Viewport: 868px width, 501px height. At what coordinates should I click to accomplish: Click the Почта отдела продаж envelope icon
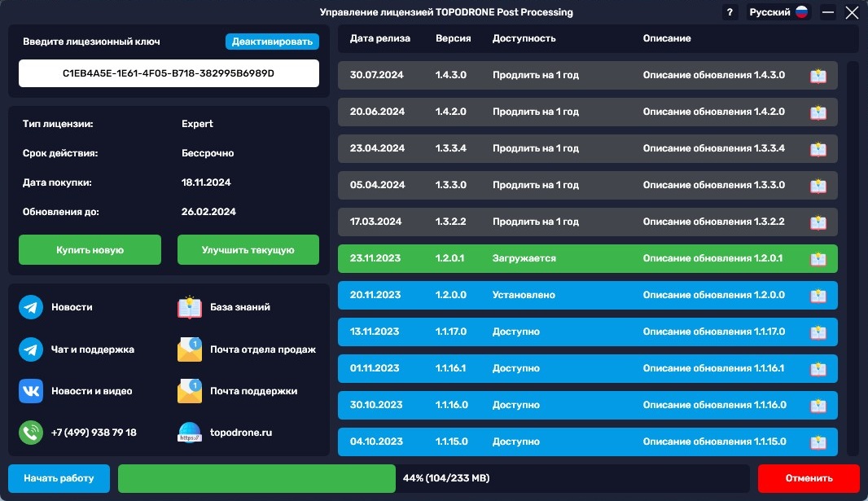[190, 349]
